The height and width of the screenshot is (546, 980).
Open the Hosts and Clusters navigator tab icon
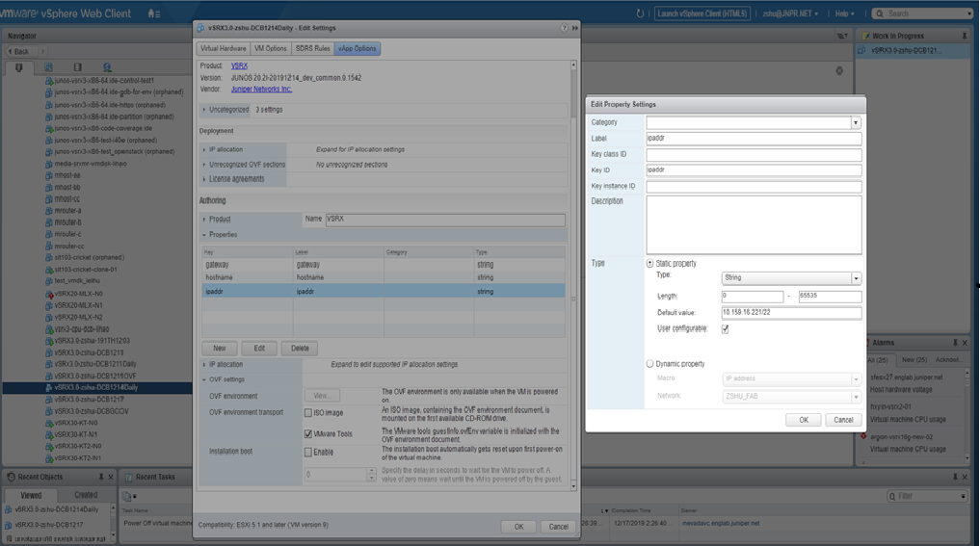tap(19, 67)
